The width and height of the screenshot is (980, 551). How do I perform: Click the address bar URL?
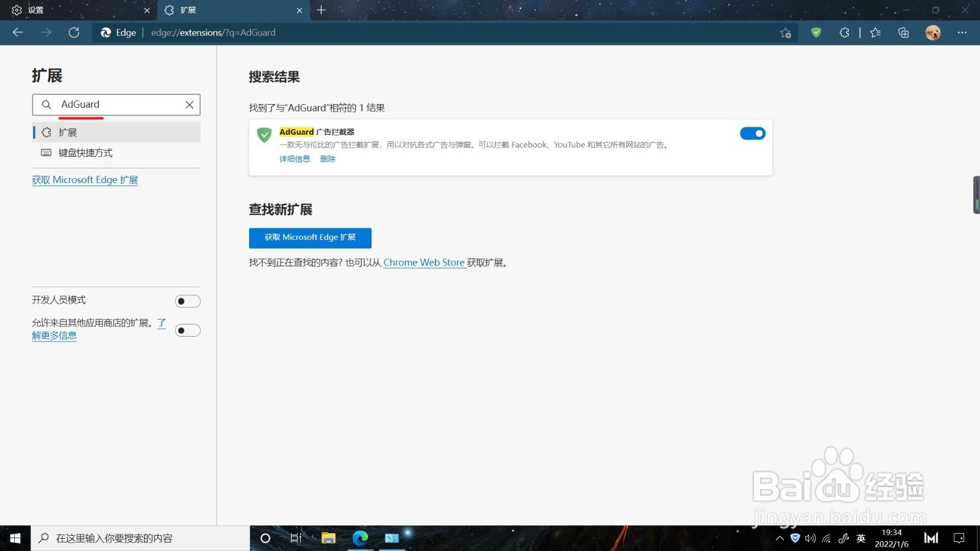tap(213, 32)
